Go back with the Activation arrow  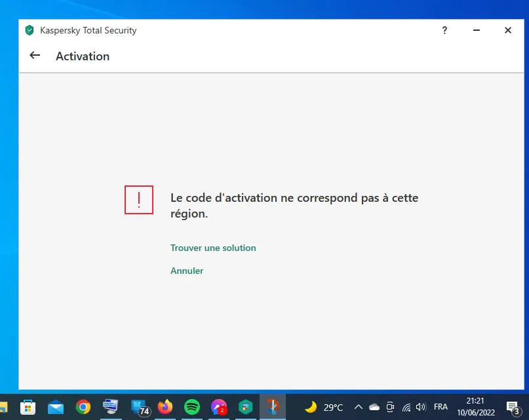[35, 55]
